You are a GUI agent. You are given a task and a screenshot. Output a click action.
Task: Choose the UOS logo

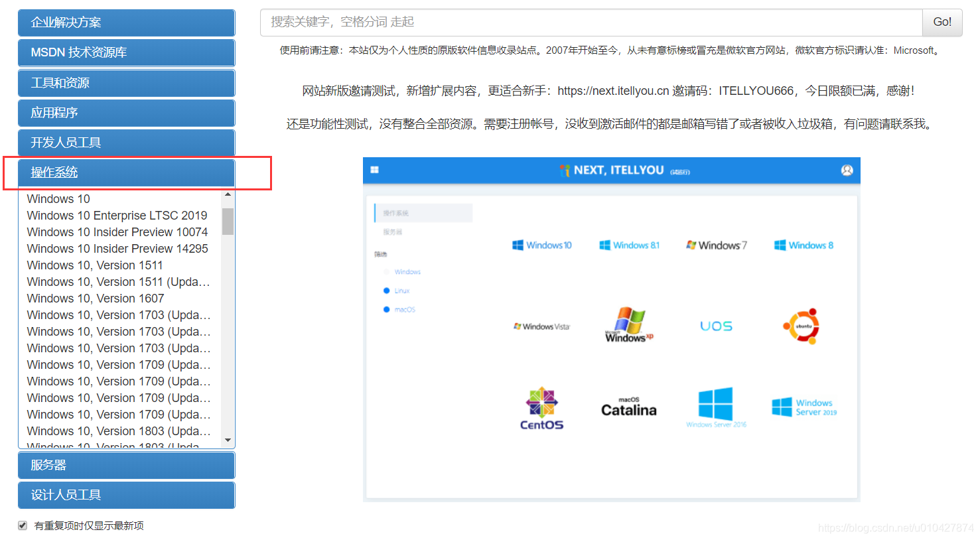coord(717,326)
